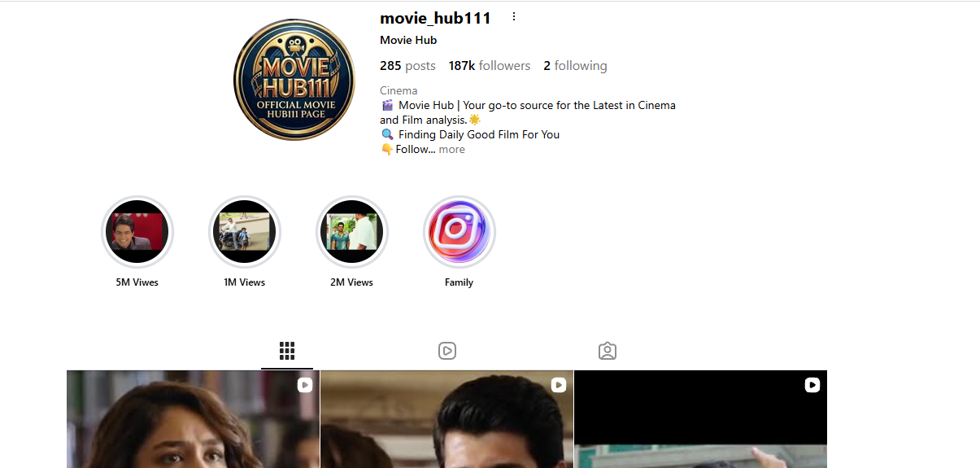Open the 5M Viwes story highlight
980x468 pixels.
[x=137, y=232]
